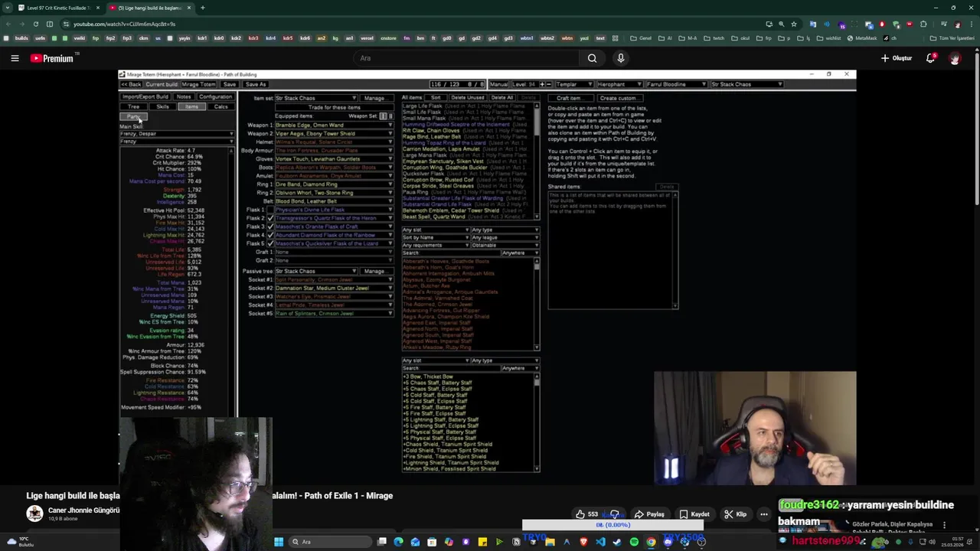This screenshot has width=980, height=551.
Task: Open the Caner Jhonnie Güngörür channel avatar
Action: click(x=34, y=514)
